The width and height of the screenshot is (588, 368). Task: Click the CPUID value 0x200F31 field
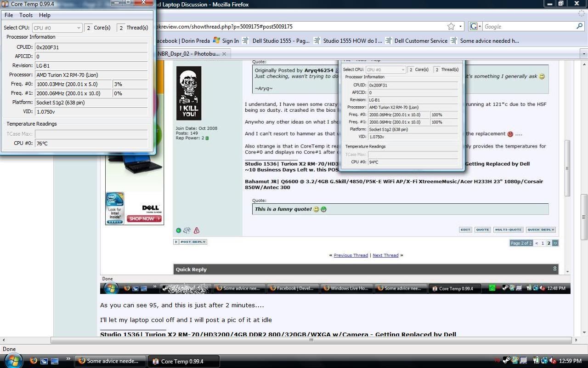coord(91,47)
